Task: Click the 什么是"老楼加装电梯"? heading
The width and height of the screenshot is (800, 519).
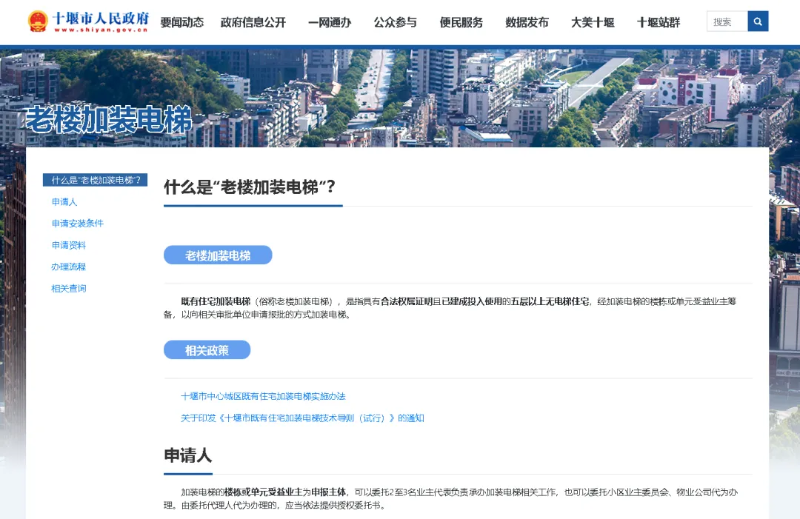Action: (x=250, y=187)
